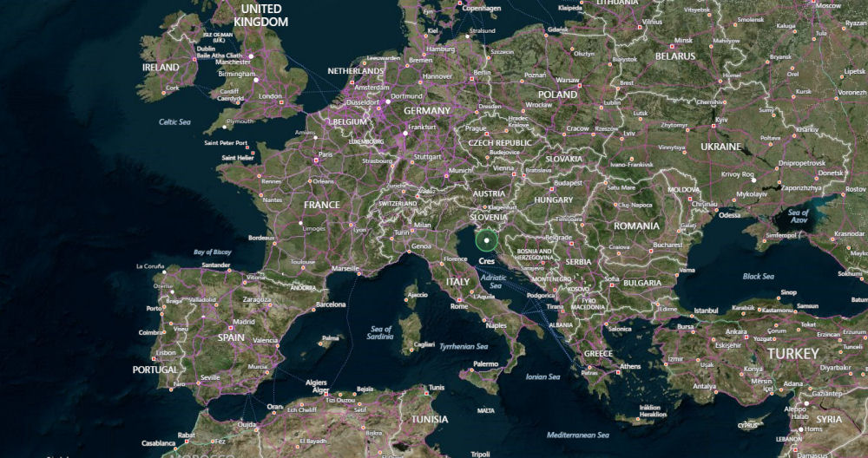Select the POLAND country label

557,94
